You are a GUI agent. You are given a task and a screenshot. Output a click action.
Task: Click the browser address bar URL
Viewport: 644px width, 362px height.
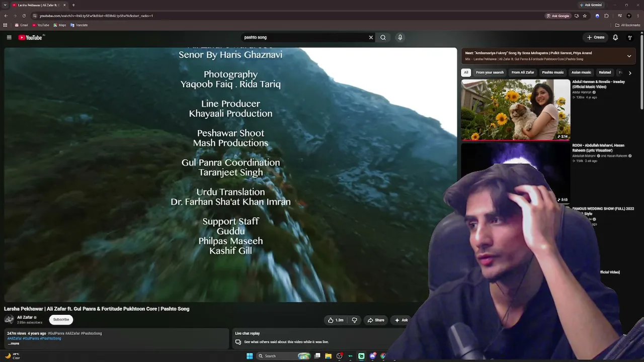96,16
